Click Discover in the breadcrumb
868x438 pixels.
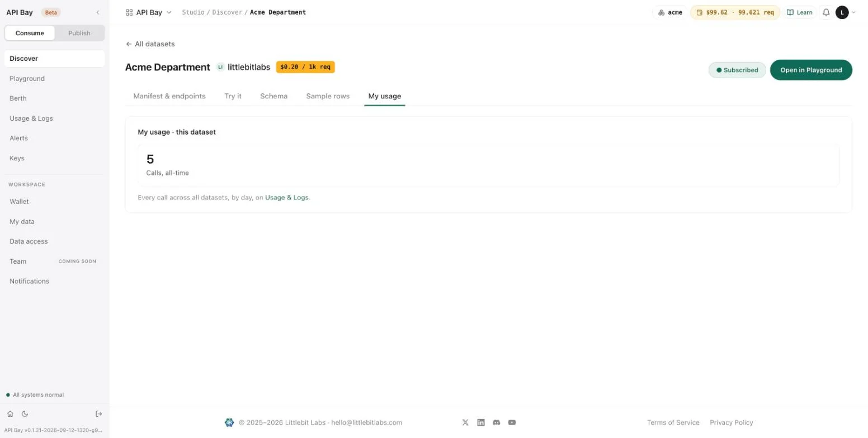pos(227,12)
